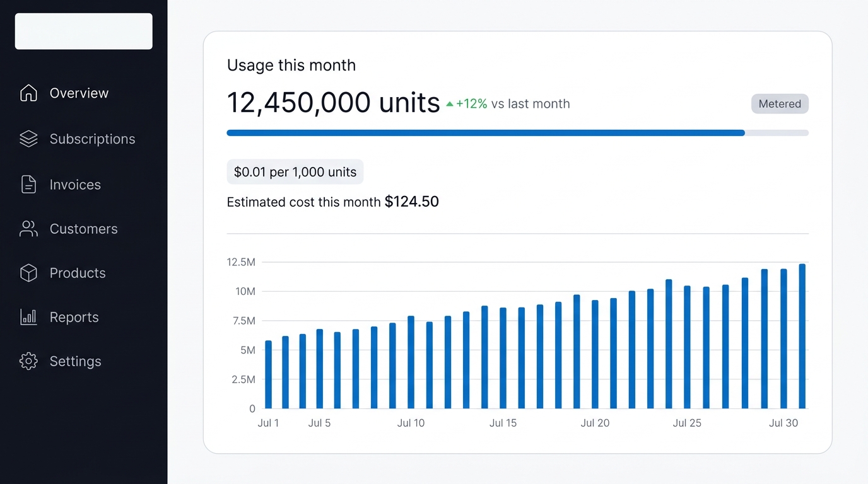This screenshot has height=484, width=868.
Task: Click the 7.5M y-axis label
Action: [x=243, y=321]
